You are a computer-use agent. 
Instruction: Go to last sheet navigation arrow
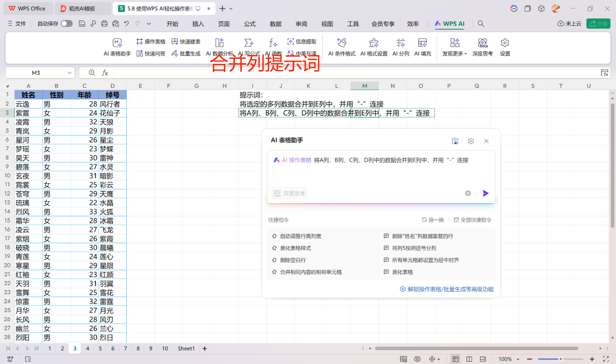point(36,348)
